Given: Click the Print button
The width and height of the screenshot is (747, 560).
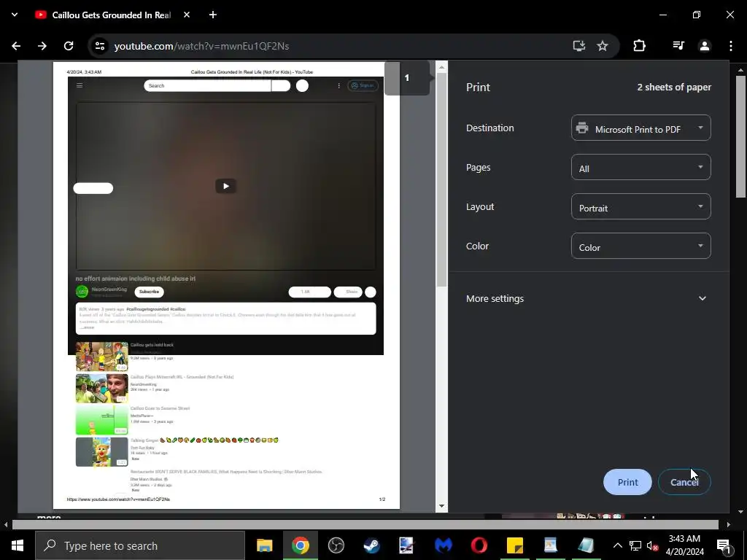Looking at the screenshot, I should [x=627, y=482].
